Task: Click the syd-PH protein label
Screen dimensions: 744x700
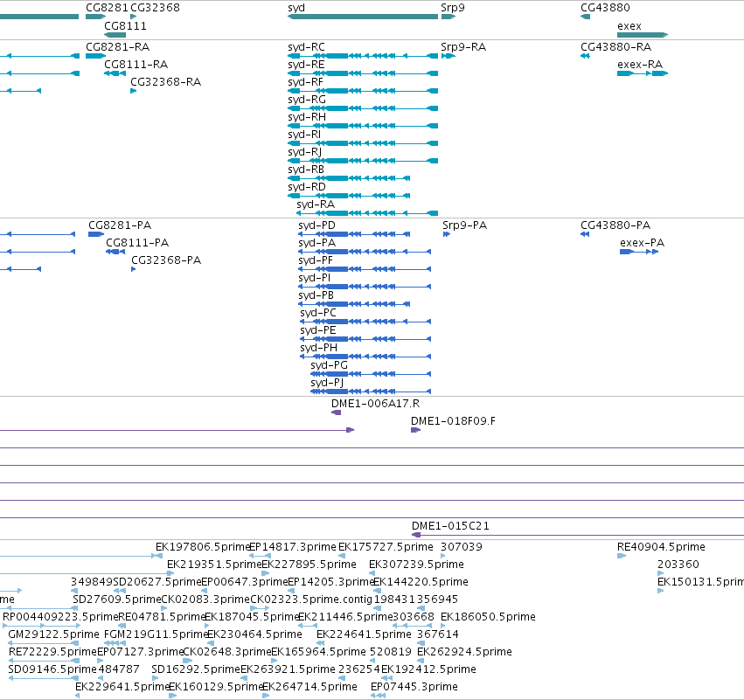Action: pyautogui.click(x=318, y=348)
